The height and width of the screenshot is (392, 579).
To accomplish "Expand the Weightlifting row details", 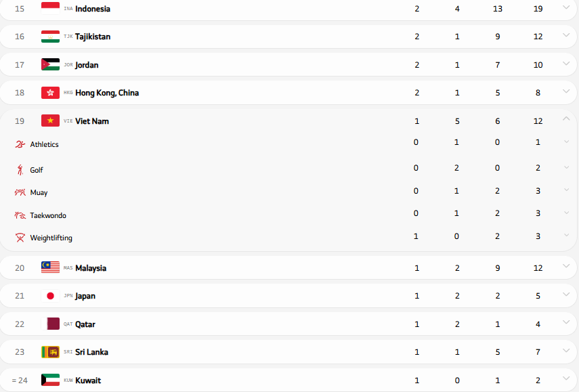I will pyautogui.click(x=566, y=236).
